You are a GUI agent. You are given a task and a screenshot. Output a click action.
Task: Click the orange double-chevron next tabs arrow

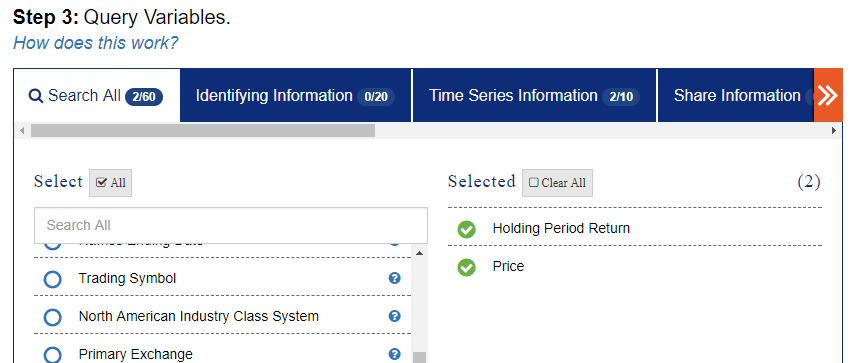coord(828,95)
